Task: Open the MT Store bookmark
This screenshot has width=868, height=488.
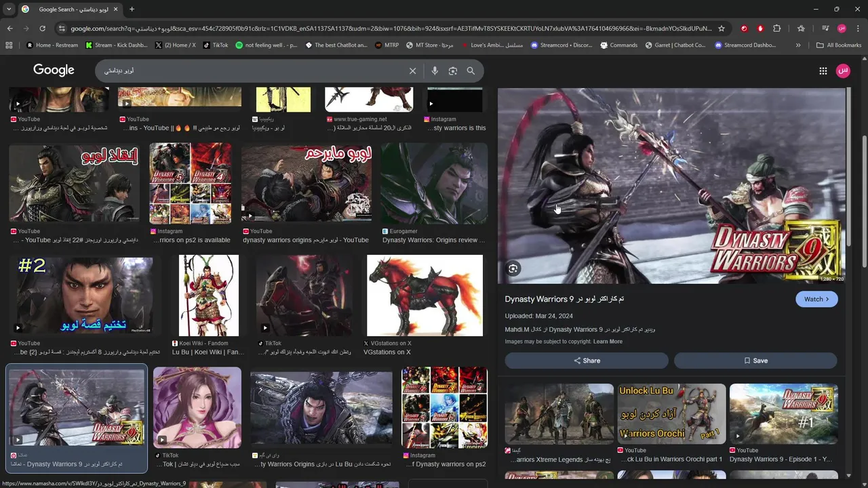Action: 430,45
